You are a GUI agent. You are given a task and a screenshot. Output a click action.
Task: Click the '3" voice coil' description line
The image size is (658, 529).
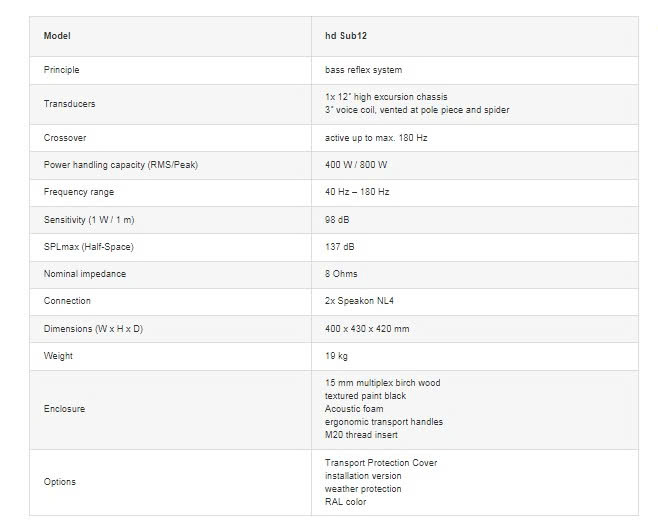coord(417,110)
